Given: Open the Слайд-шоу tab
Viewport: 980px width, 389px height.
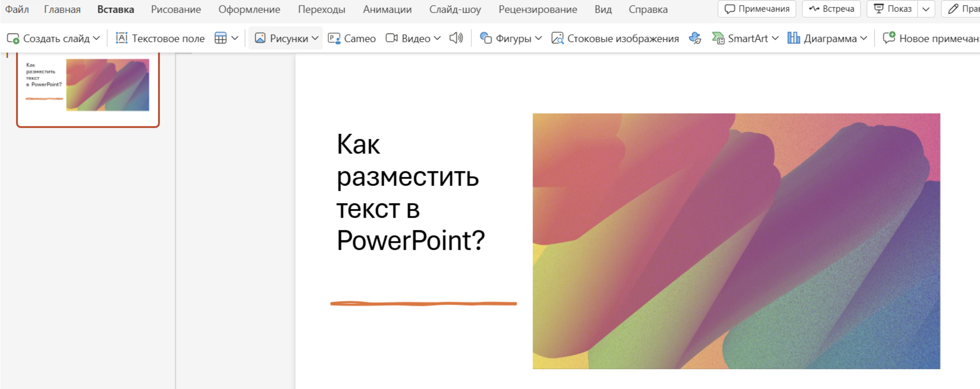Looking at the screenshot, I should (x=455, y=9).
